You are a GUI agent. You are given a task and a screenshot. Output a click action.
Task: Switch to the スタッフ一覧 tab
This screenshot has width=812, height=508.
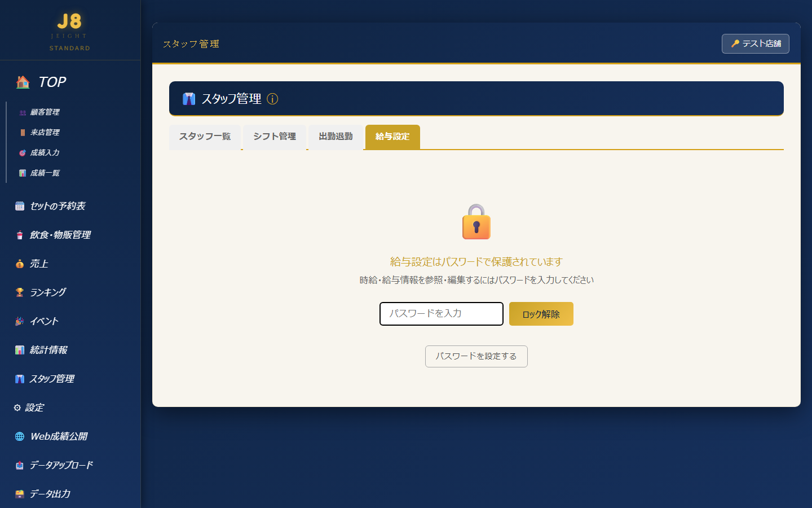(x=205, y=137)
